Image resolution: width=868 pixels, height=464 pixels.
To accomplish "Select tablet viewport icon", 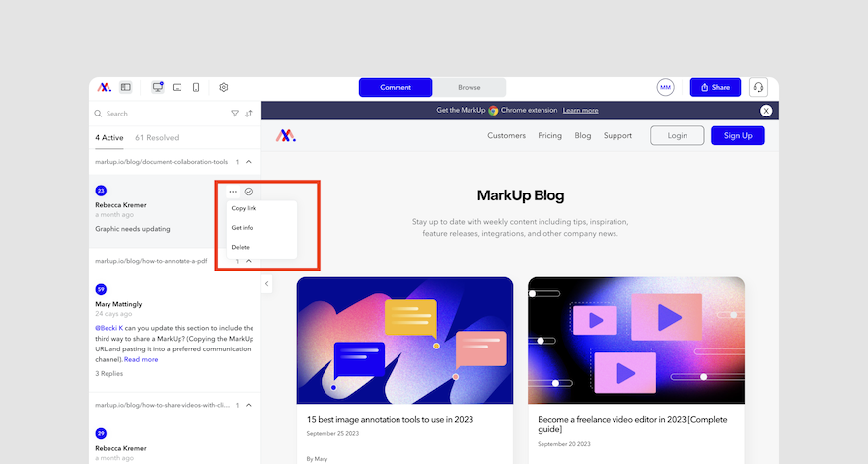I will (x=178, y=87).
